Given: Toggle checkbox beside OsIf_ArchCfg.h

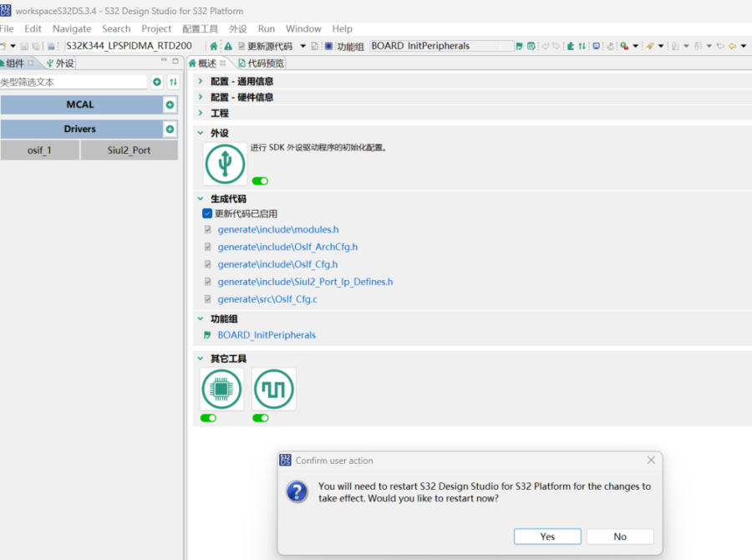Looking at the screenshot, I should pyautogui.click(x=208, y=247).
